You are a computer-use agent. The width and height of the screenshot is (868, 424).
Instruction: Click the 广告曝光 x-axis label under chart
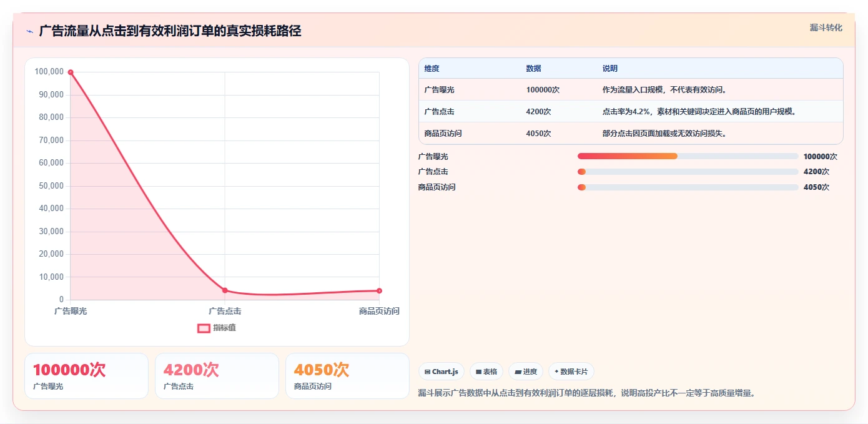click(71, 311)
